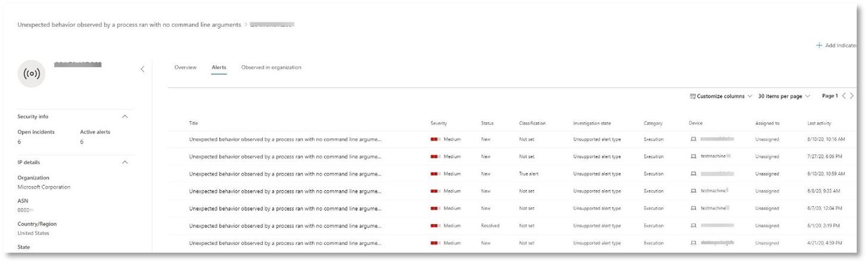Open the Customize columns dropdown
The width and height of the screenshot is (868, 264).
point(721,96)
